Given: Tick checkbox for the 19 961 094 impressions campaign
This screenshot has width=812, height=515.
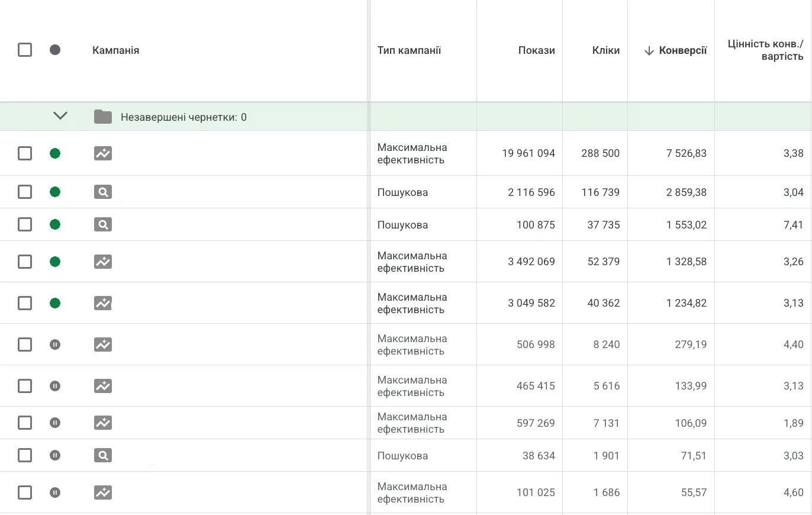Looking at the screenshot, I should [25, 153].
